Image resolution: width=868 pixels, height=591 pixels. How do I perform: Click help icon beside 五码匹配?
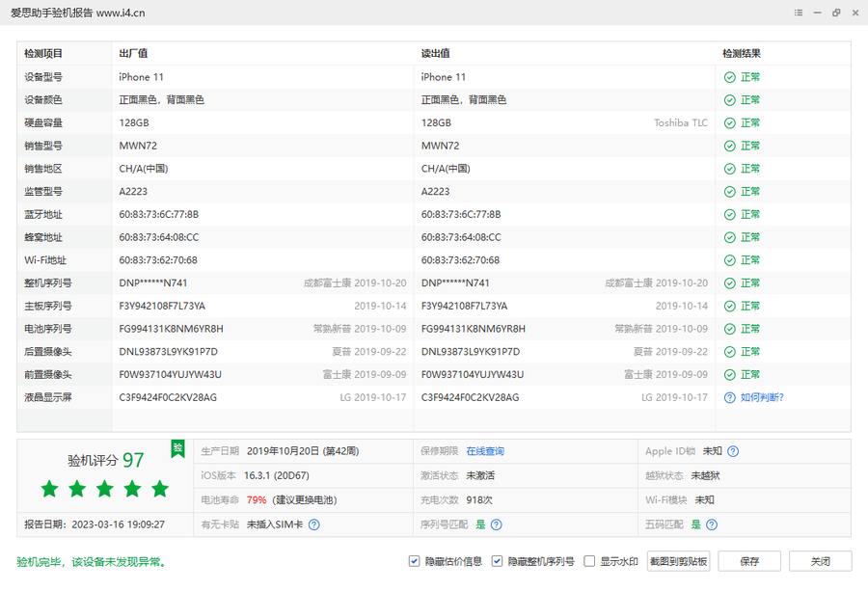pos(711,524)
